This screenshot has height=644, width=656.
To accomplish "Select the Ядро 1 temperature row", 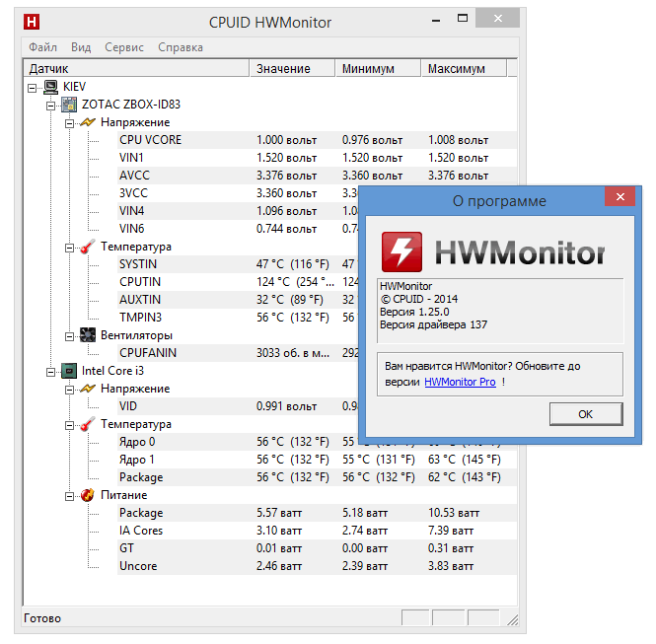I will [317, 460].
